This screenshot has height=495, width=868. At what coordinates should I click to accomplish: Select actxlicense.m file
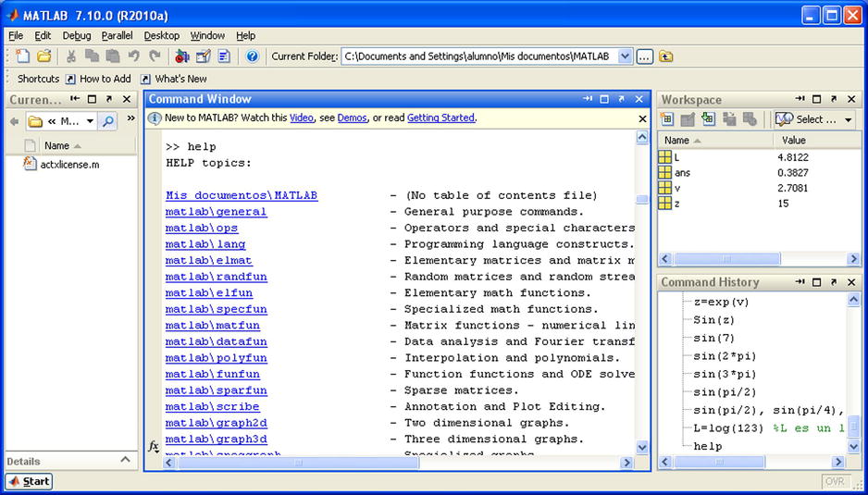[x=61, y=164]
